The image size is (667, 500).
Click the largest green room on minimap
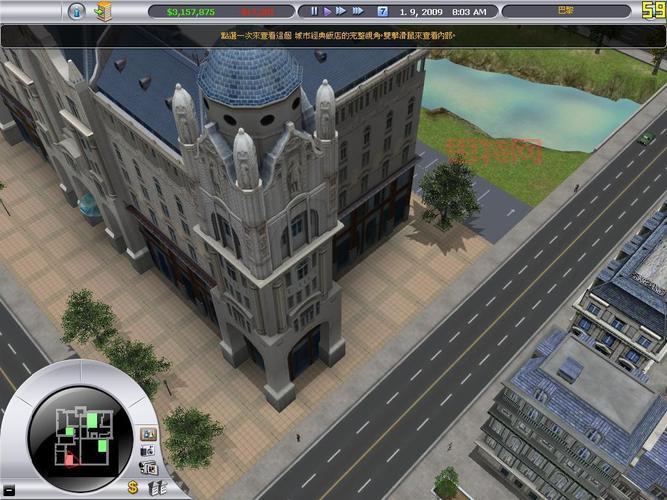(91, 421)
